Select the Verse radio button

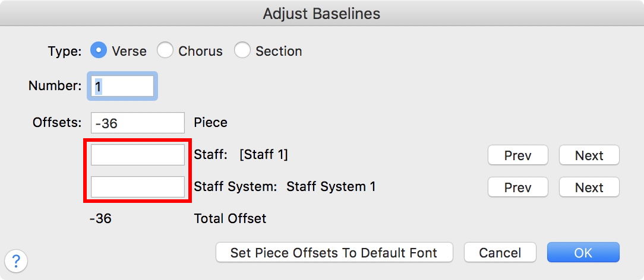[98, 50]
